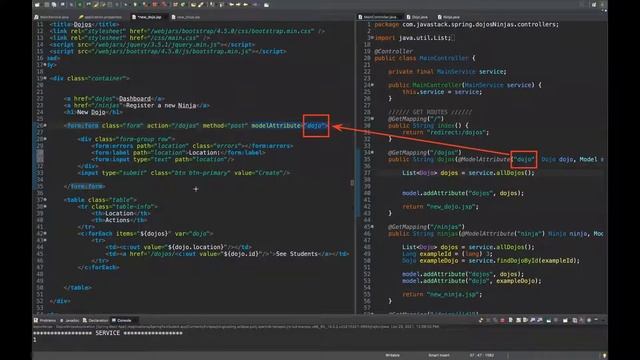Open the Dojo.java editor tab
The image size is (640, 360).
pos(418,17)
